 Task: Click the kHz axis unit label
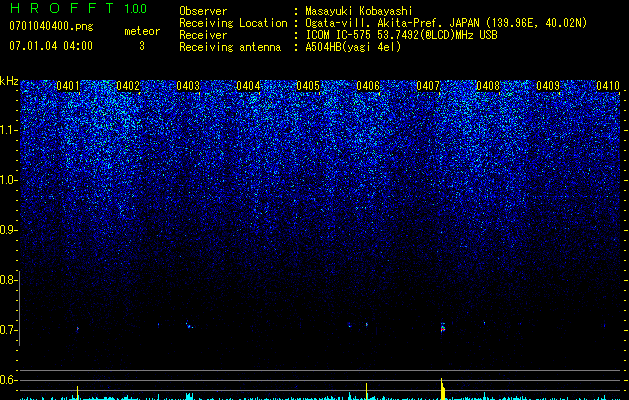(x=9, y=81)
